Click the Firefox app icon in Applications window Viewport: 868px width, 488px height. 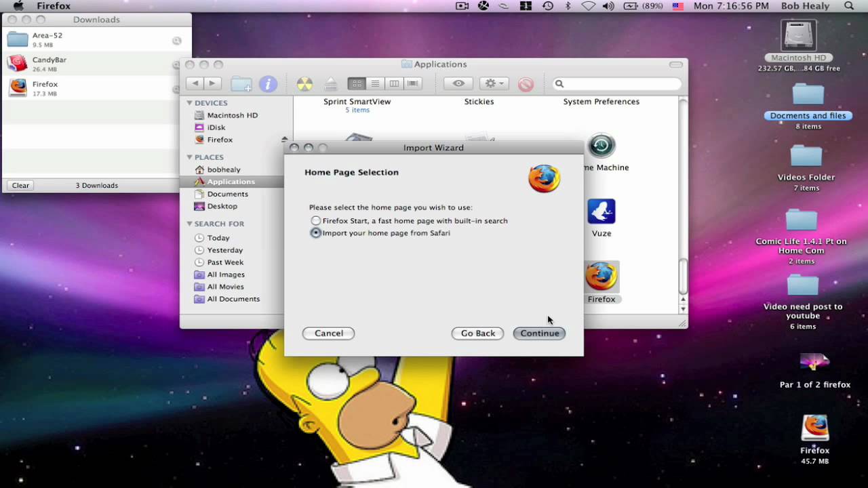pyautogui.click(x=601, y=277)
